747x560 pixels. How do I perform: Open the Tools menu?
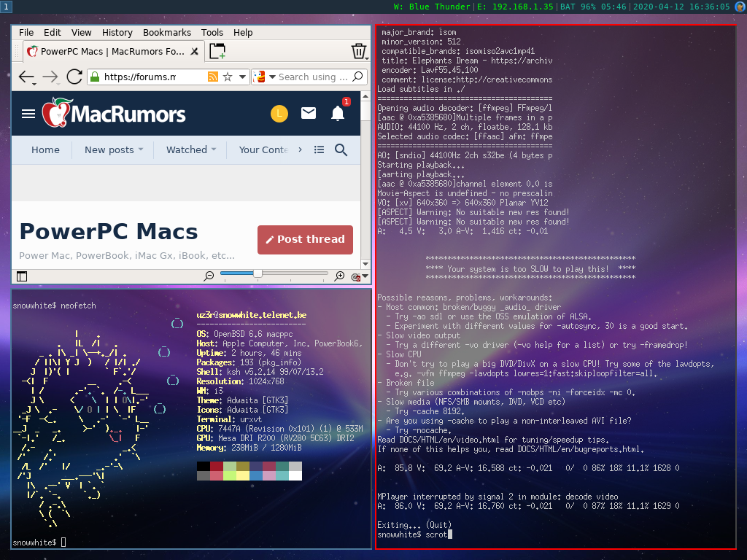point(212,32)
